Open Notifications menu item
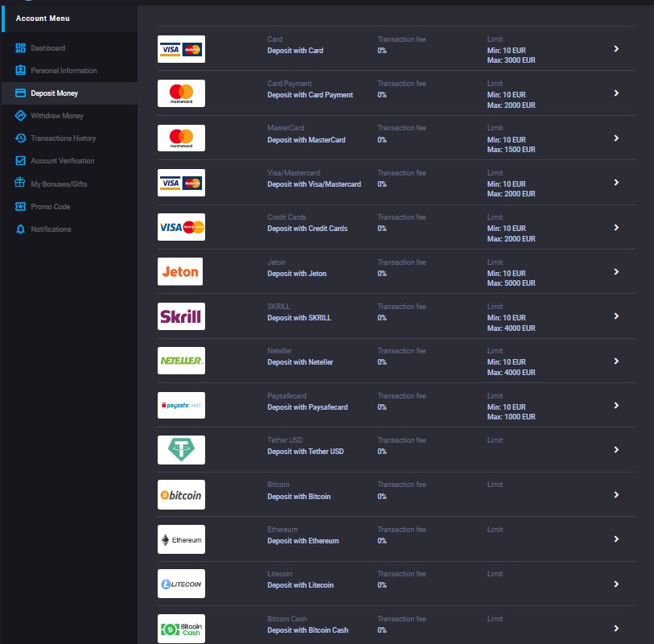Image resolution: width=654 pixels, height=644 pixels. pyautogui.click(x=69, y=229)
